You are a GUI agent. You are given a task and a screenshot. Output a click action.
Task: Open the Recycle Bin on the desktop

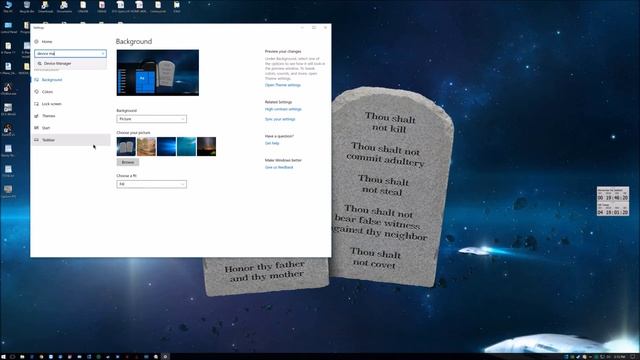[27, 7]
